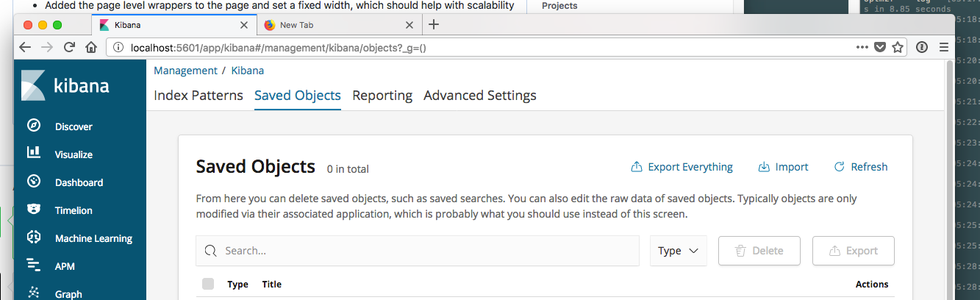Open the Advanced Settings tab

click(480, 96)
